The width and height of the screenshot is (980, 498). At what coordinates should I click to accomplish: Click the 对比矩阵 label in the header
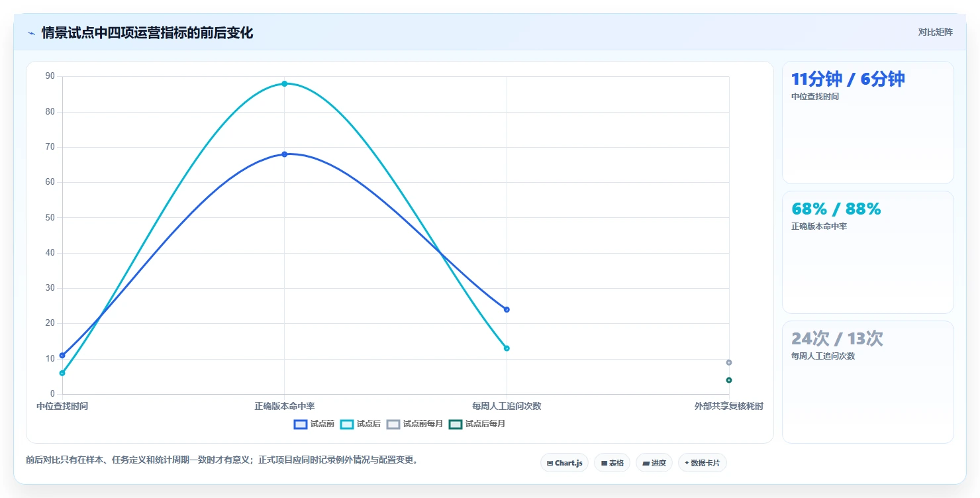[x=935, y=32]
